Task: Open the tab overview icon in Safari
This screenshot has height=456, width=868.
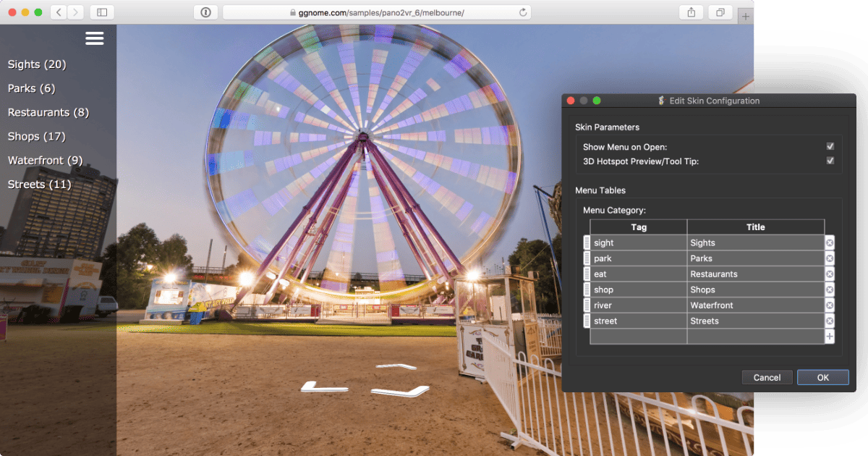Action: 719,12
